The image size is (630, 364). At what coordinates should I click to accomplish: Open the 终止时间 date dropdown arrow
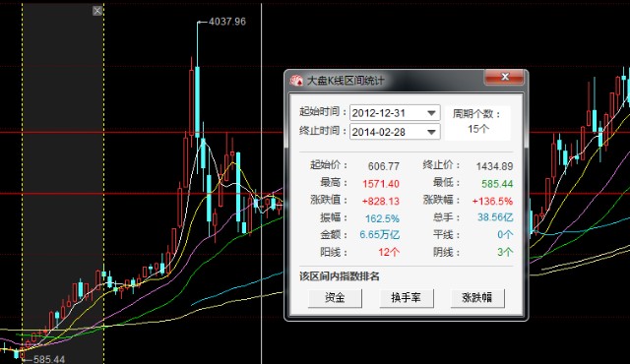(431, 132)
